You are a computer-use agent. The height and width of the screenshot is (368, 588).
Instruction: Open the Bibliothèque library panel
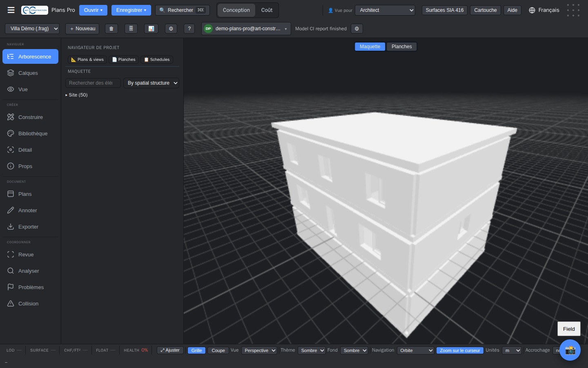[31, 133]
